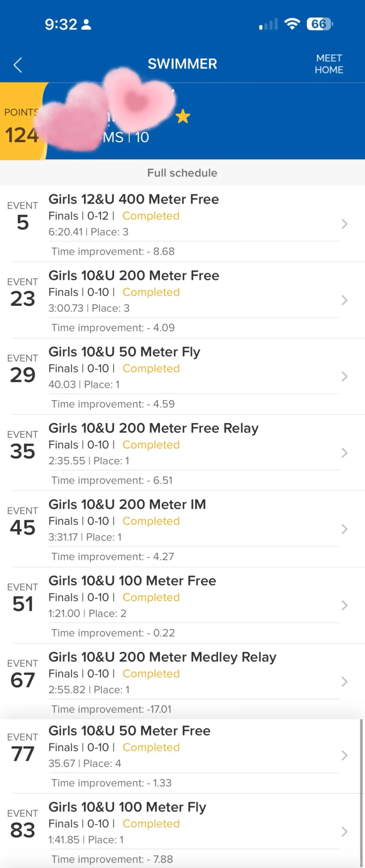Open Girls 10&U 100 Meter Fly title
This screenshot has height=868, width=365.
coord(127,807)
